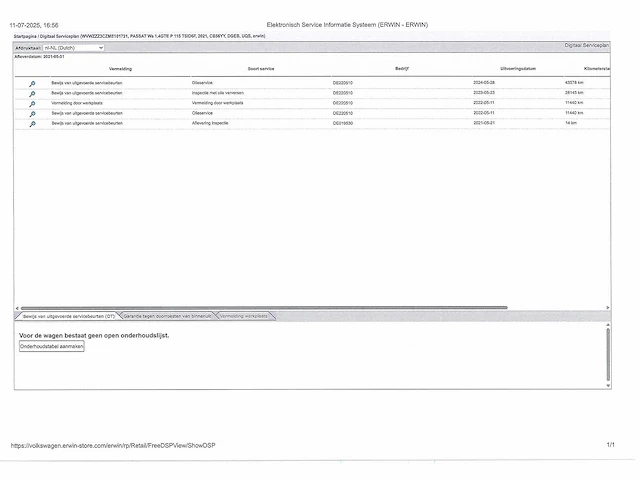Screen dimensions: 640x480
Task: Go to Startpagina in the breadcrumb
Action: tap(25, 36)
